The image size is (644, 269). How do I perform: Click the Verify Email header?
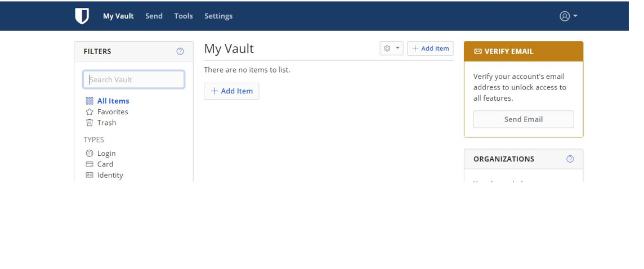point(524,51)
